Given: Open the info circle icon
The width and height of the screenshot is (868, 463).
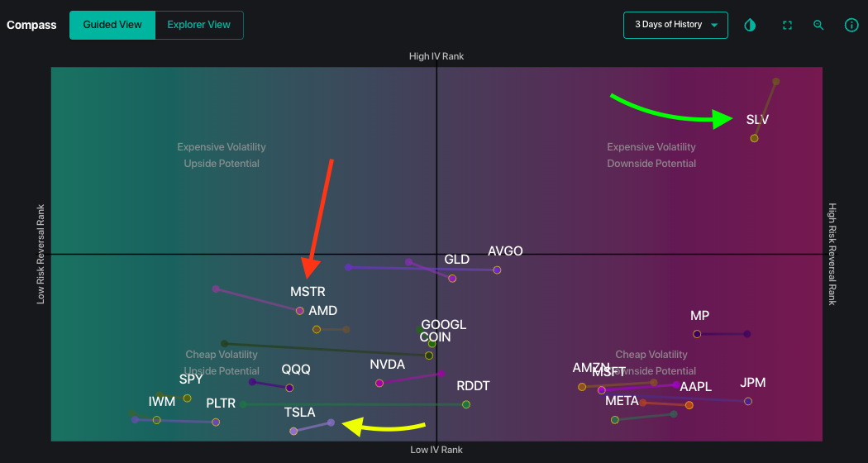Looking at the screenshot, I should 851,25.
